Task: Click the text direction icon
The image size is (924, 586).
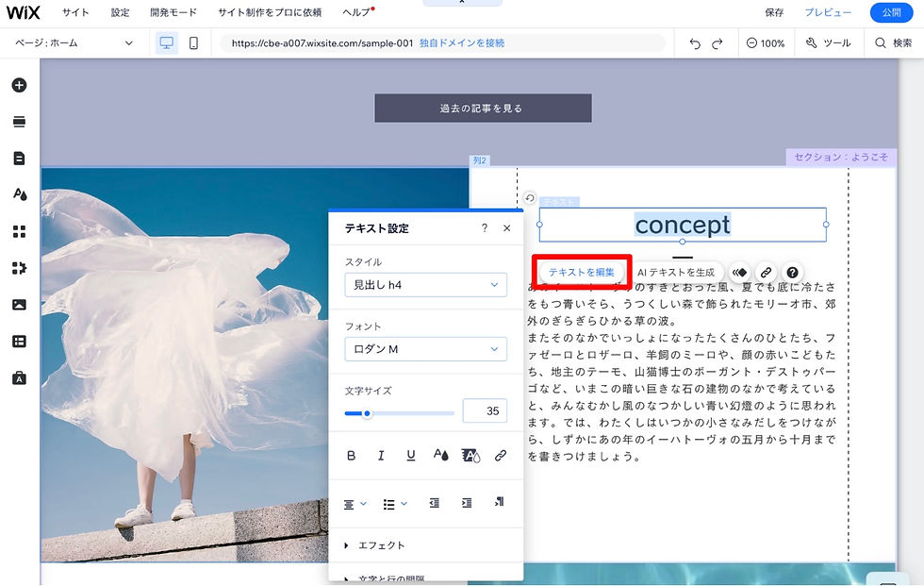Action: coord(499,502)
